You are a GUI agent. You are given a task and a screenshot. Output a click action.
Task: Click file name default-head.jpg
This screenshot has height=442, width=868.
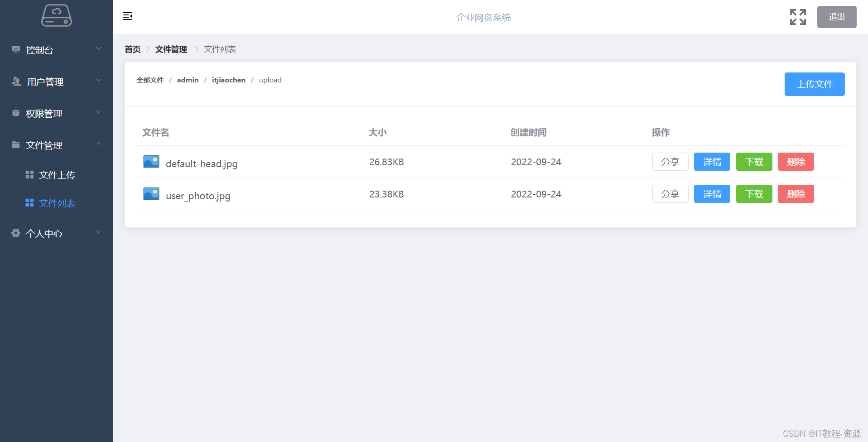[x=202, y=163]
